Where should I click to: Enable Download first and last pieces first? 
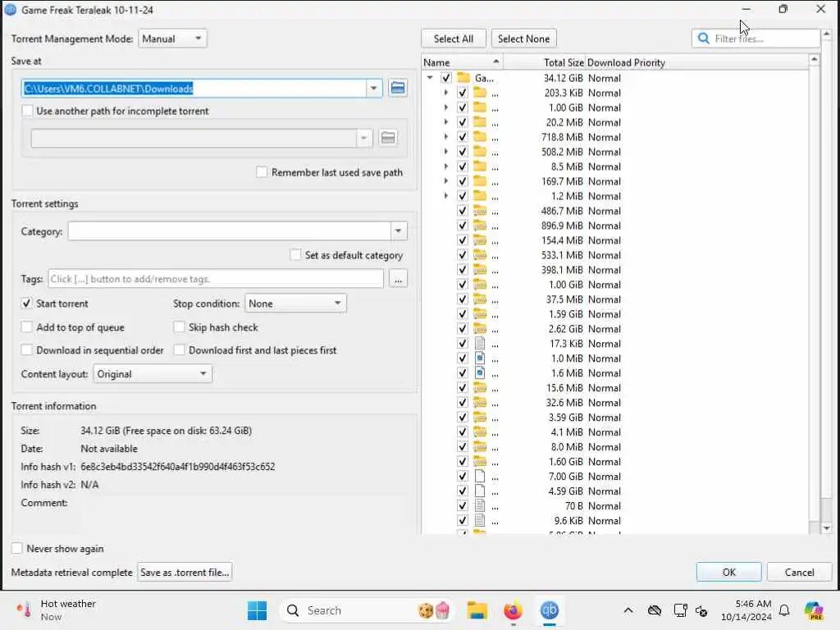[x=180, y=349]
